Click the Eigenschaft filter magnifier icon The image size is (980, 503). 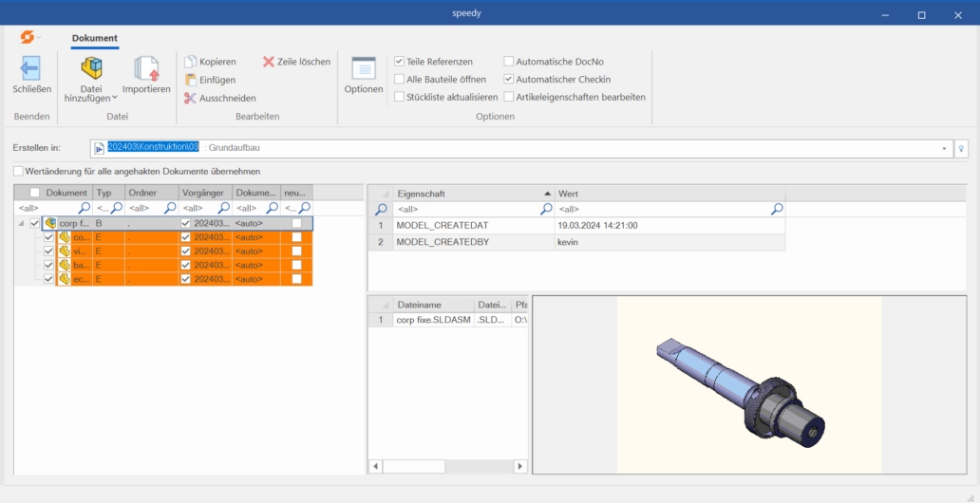547,210
